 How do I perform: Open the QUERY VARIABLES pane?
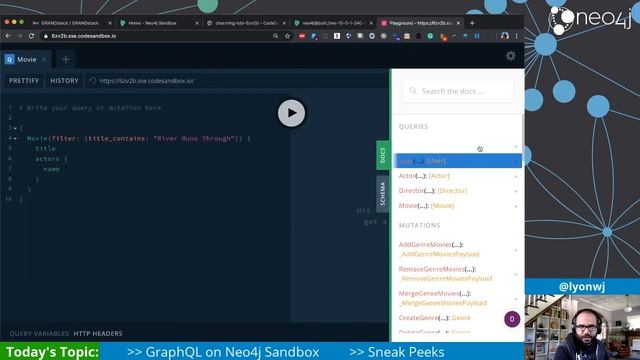[39, 333]
